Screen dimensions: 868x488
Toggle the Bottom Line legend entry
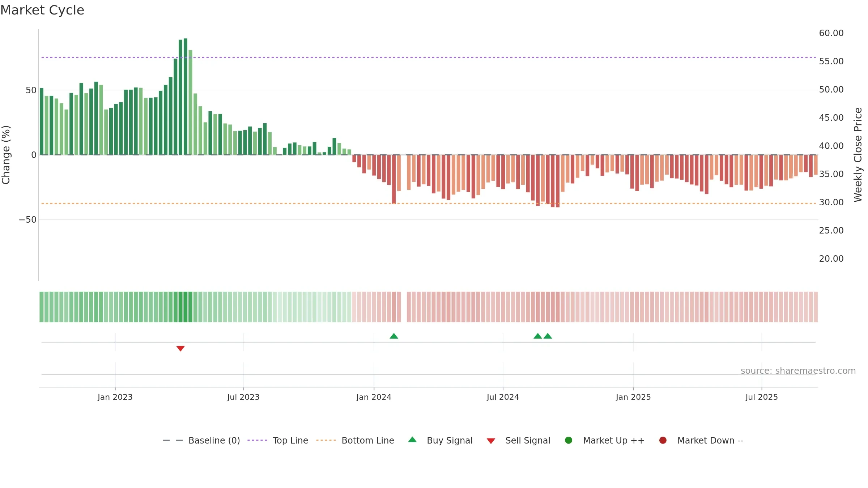355,440
